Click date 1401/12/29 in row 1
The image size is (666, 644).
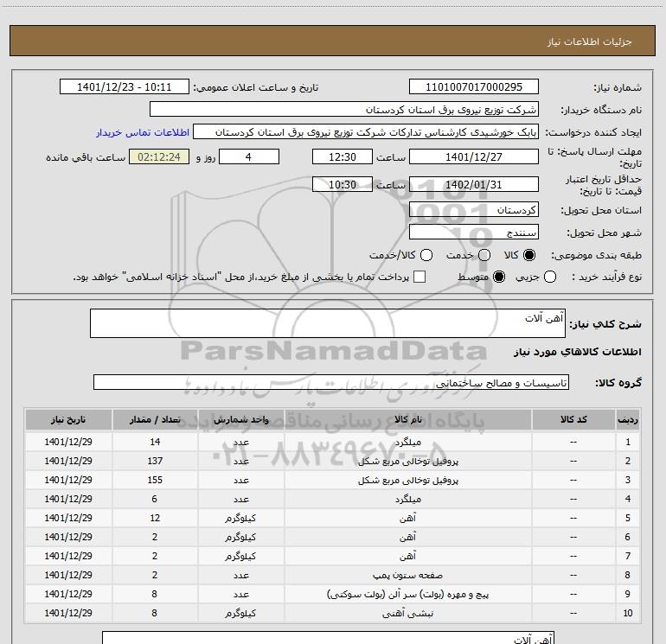pyautogui.click(x=68, y=442)
